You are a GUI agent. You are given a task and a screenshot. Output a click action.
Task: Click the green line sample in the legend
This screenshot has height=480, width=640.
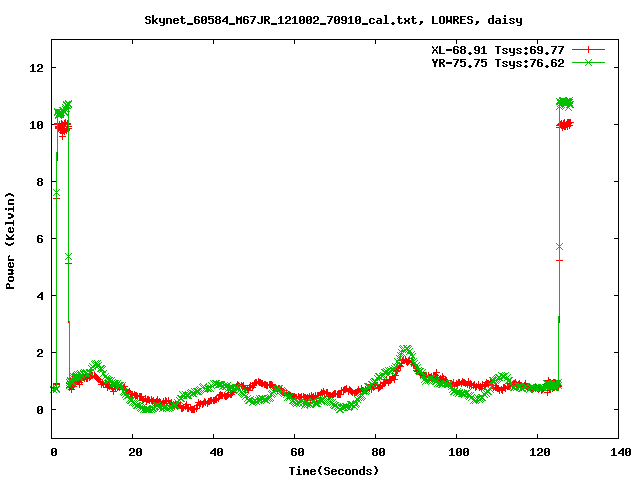pyautogui.click(x=588, y=63)
